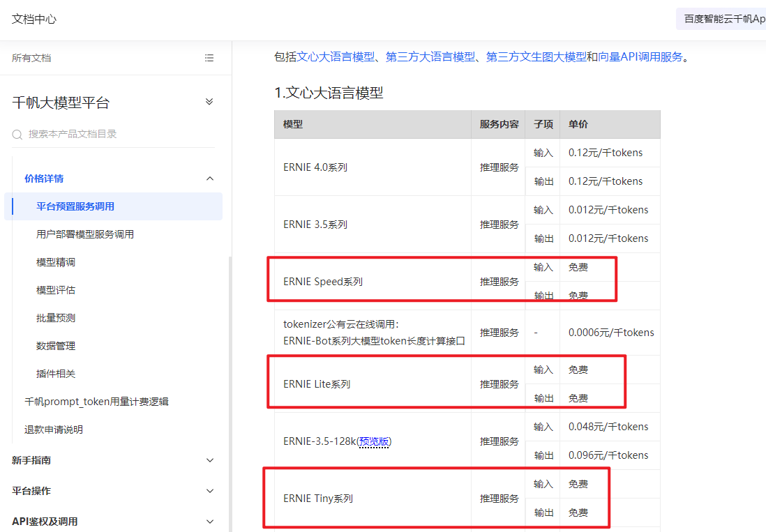The height and width of the screenshot is (532, 766).
Task: Click the 模型 table column header
Action: point(373,124)
